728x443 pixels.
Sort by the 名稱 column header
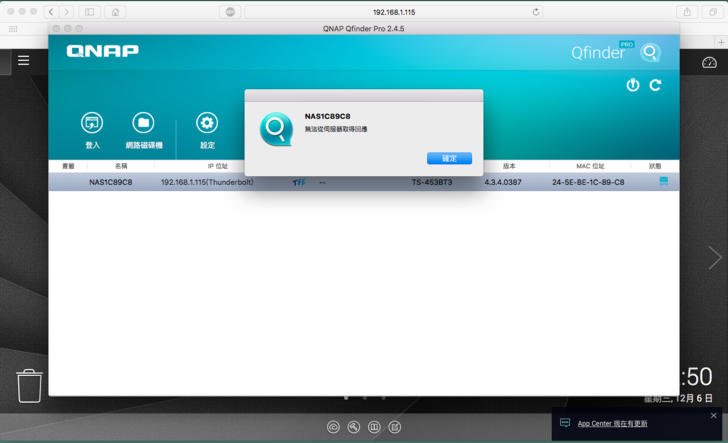tap(121, 166)
